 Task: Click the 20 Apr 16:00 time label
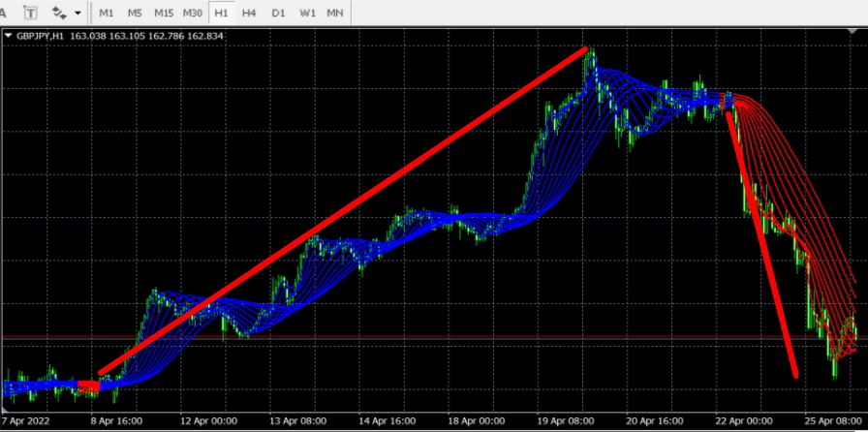point(655,421)
